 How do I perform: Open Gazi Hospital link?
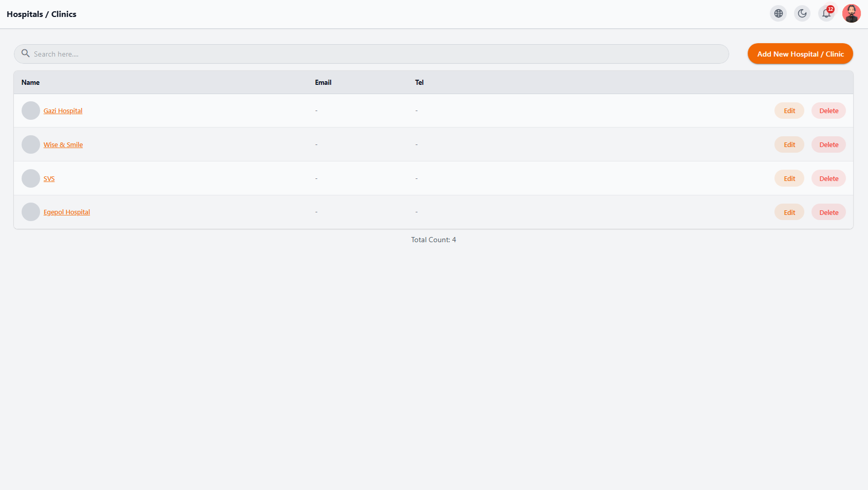[x=63, y=111]
